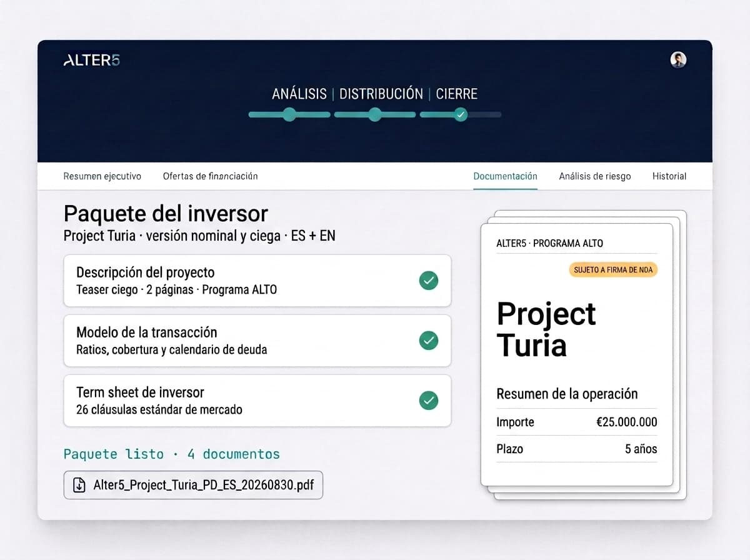
Task: Click the CIERRE stage label
Action: [457, 94]
